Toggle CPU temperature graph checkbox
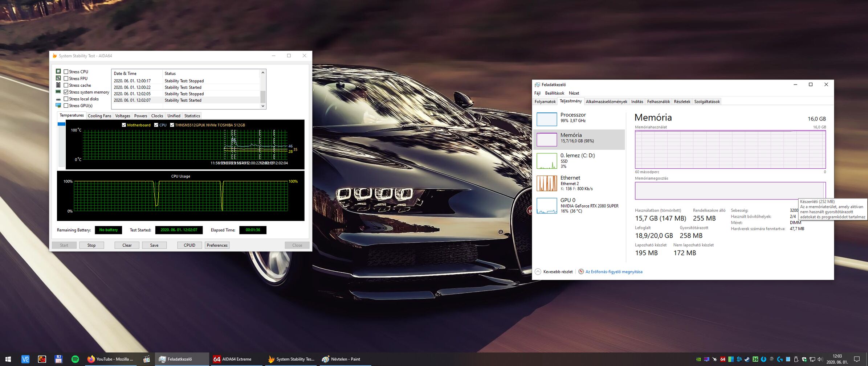Image resolution: width=868 pixels, height=366 pixels. 156,125
